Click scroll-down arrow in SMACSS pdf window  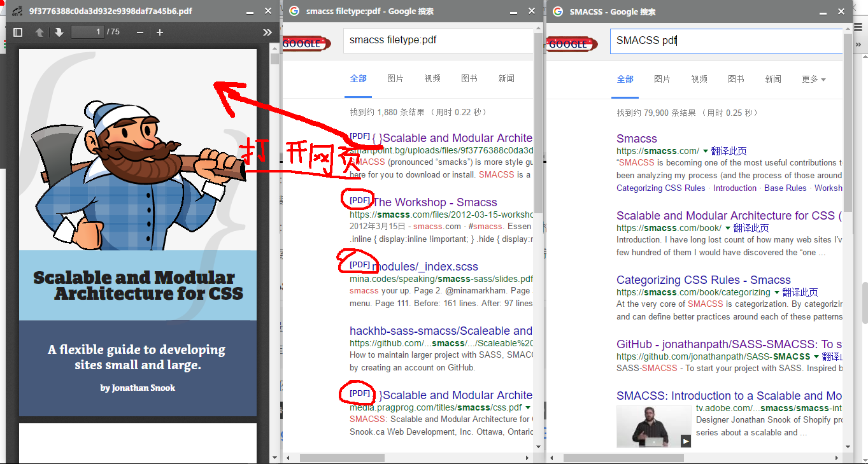[848, 447]
